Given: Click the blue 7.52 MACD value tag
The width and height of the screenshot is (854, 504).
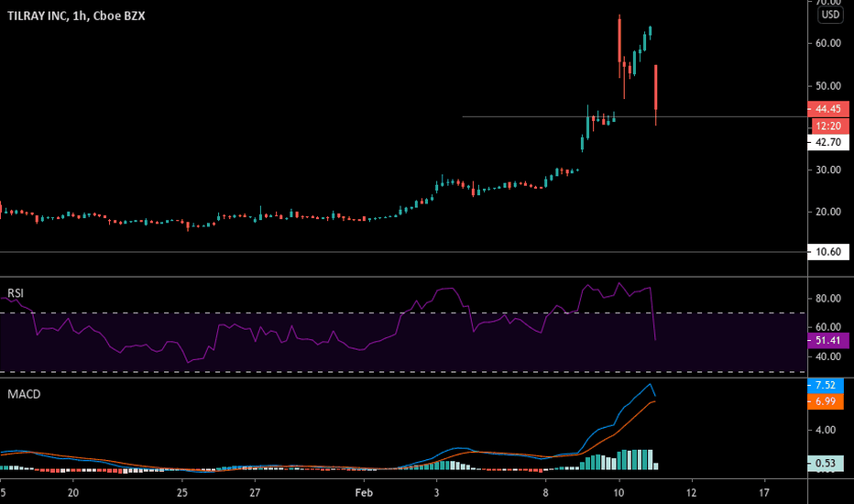Looking at the screenshot, I should [x=825, y=385].
